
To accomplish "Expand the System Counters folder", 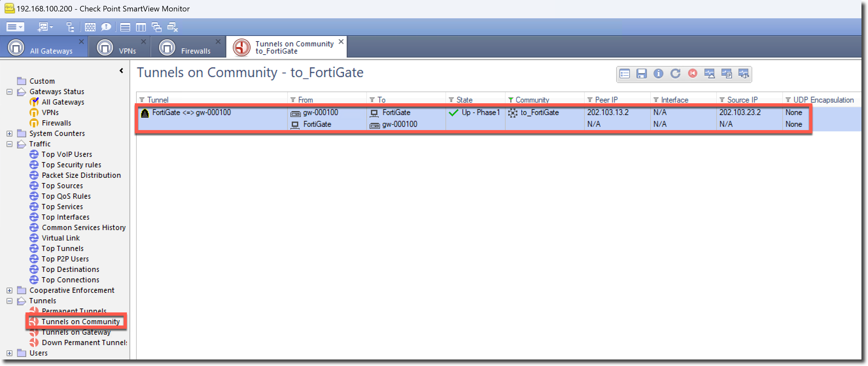I will click(x=9, y=133).
